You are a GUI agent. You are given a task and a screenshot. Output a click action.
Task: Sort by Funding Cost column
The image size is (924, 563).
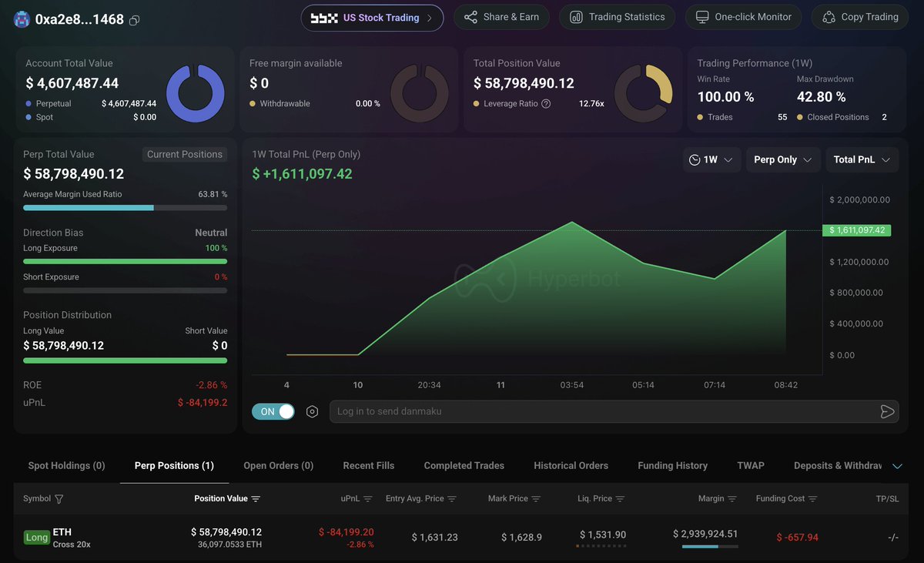[x=813, y=499]
